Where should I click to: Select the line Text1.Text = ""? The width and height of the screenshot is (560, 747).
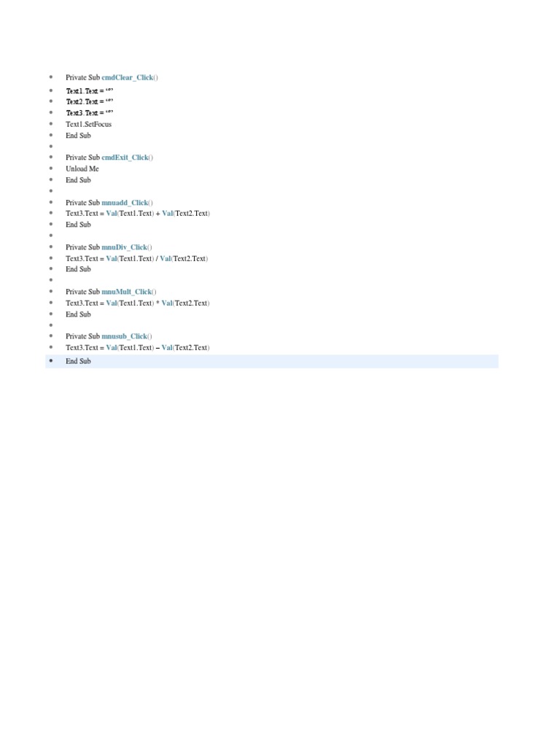point(90,90)
